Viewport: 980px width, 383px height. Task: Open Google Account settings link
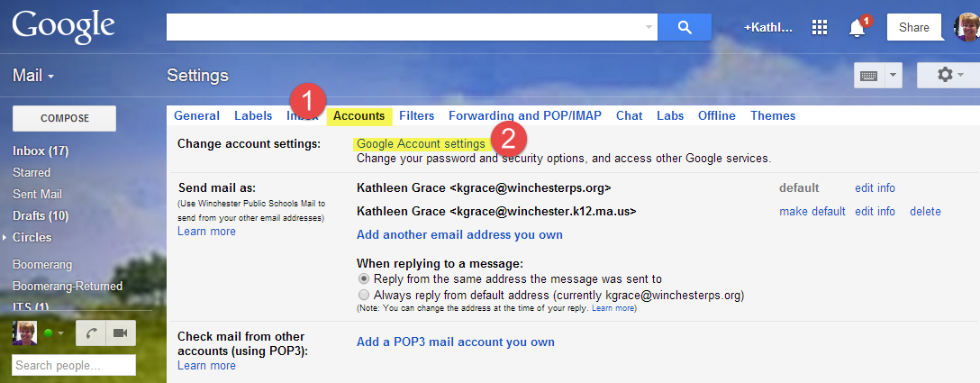[421, 144]
